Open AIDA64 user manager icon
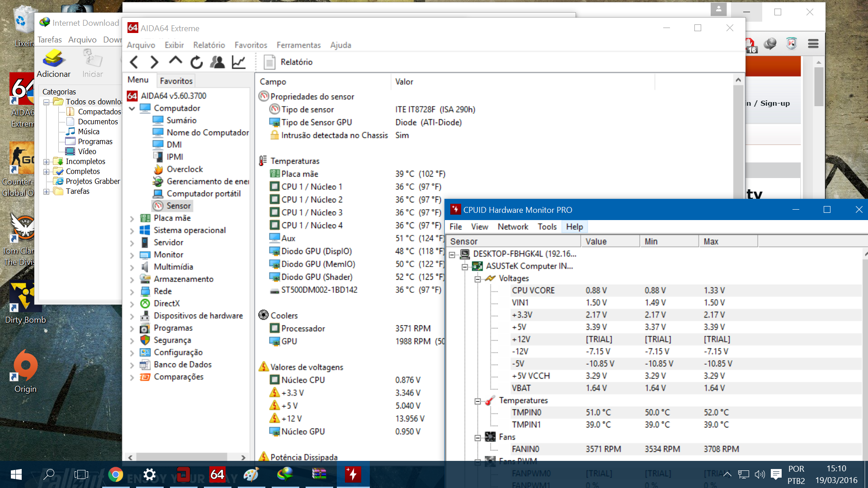 coord(217,62)
